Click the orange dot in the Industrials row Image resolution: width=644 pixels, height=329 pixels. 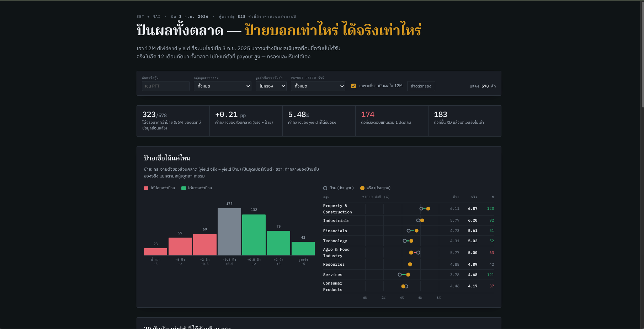pyautogui.click(x=422, y=221)
